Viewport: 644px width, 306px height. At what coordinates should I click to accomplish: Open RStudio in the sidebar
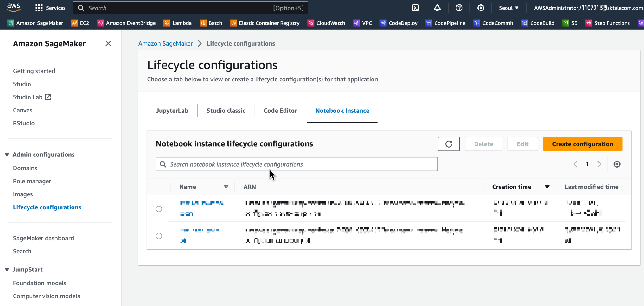pos(24,123)
